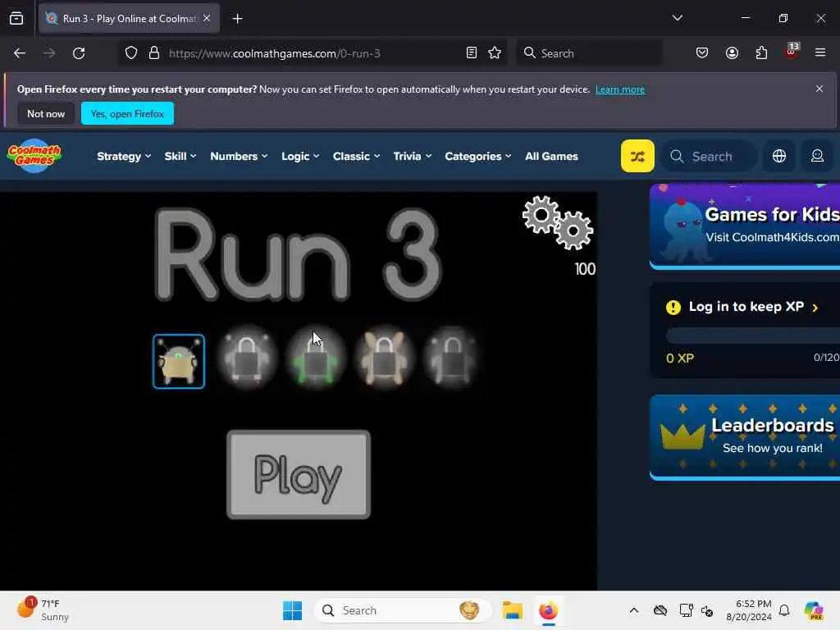Click the URL address bar
Viewport: 840px width, 630px height.
313,53
